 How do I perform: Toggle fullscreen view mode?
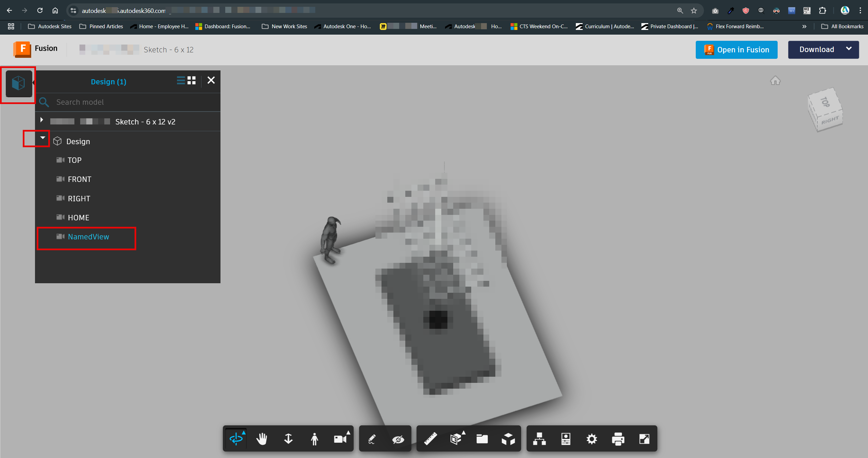click(644, 439)
